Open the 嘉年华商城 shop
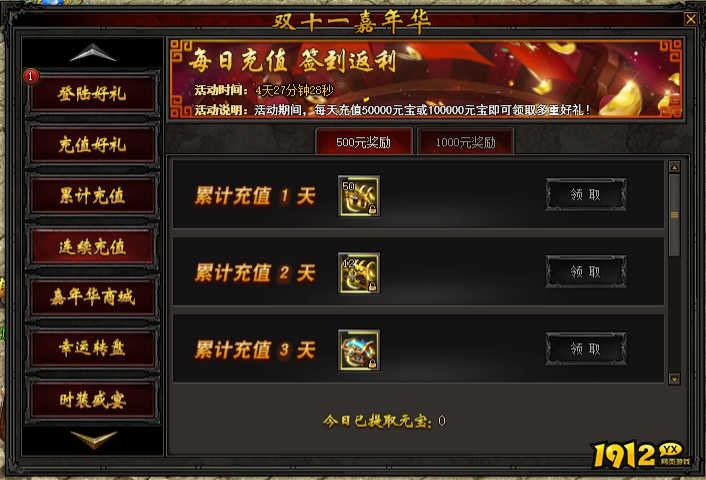706x480 pixels. coord(93,297)
